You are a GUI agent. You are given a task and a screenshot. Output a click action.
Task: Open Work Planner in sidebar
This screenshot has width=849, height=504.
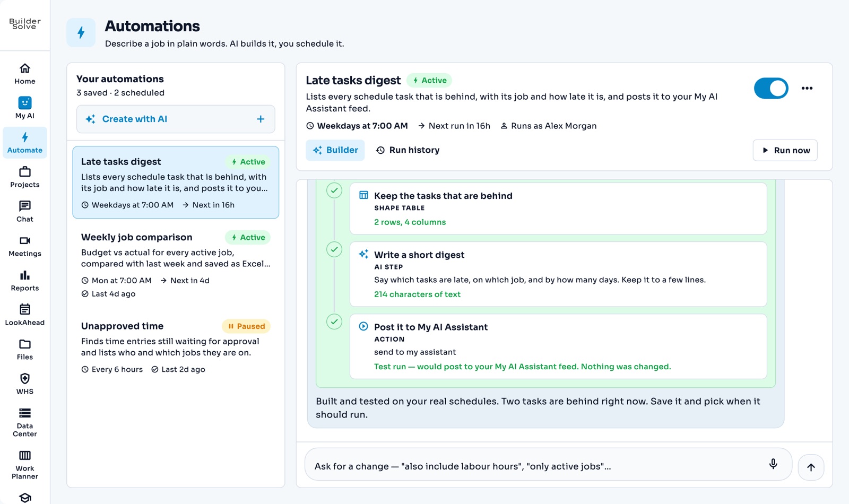[25, 465]
